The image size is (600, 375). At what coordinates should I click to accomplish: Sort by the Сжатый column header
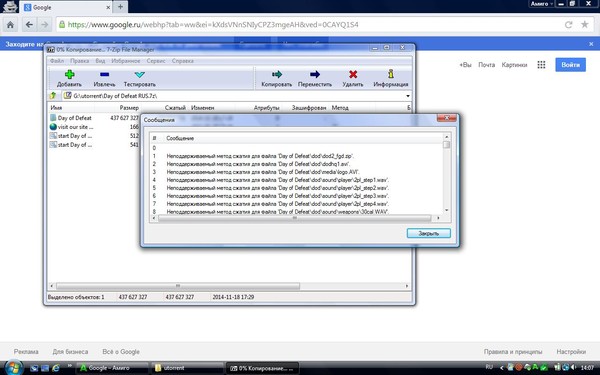[x=175, y=108]
